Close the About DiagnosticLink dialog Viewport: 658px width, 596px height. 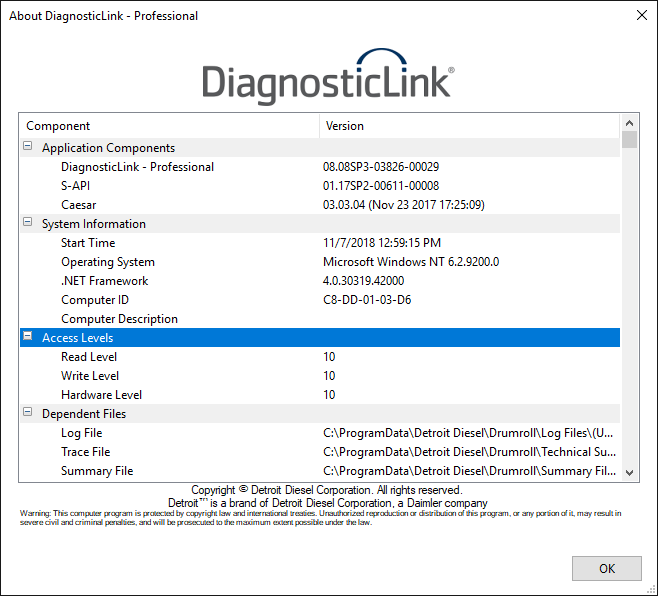(x=641, y=16)
